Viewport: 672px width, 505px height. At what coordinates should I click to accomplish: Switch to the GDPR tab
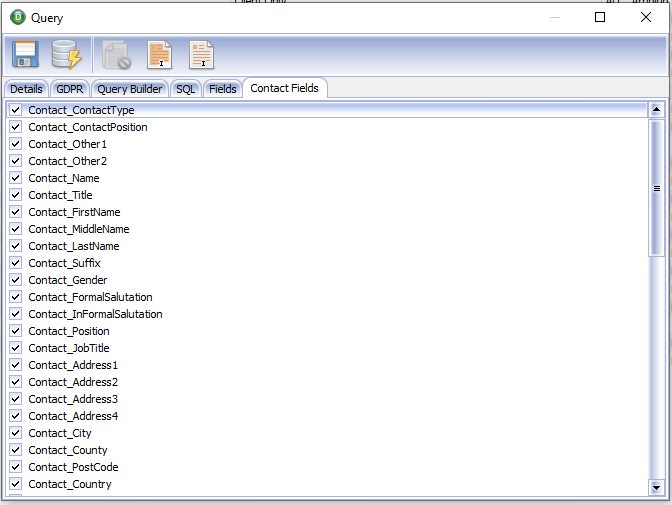[69, 89]
